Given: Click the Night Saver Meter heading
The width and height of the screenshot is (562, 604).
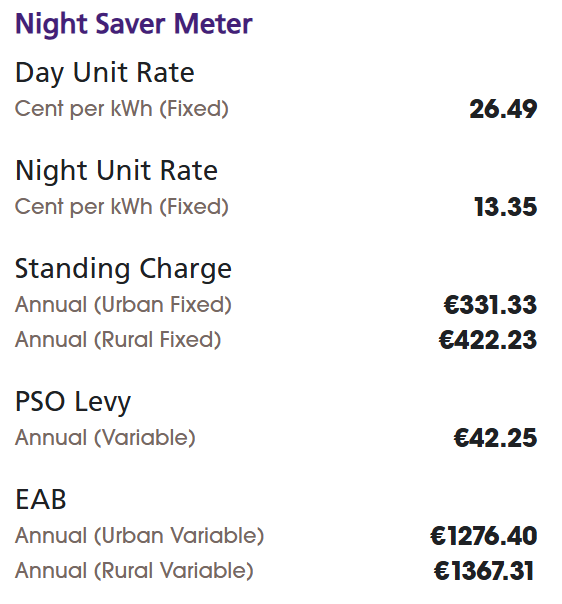Looking at the screenshot, I should click(134, 24).
